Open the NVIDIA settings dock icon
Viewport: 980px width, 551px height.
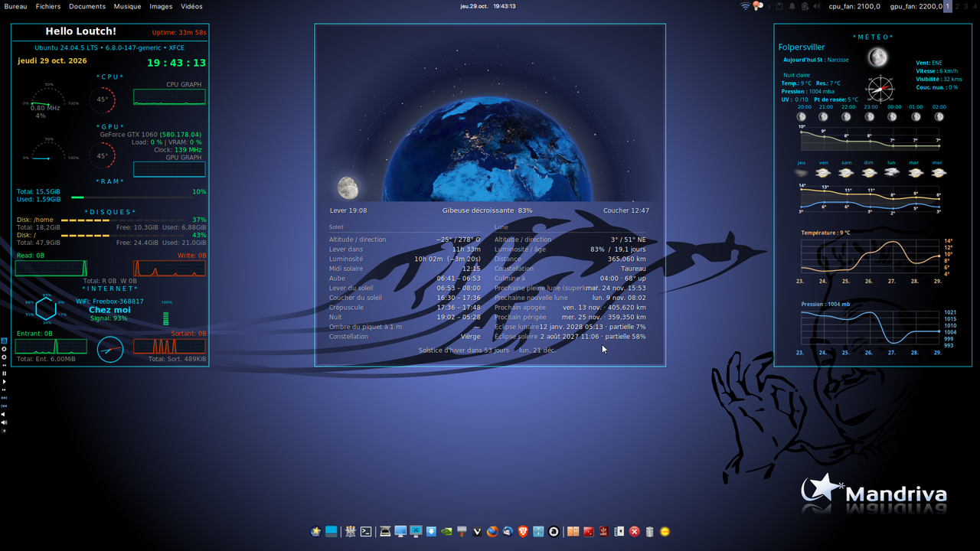[446, 531]
